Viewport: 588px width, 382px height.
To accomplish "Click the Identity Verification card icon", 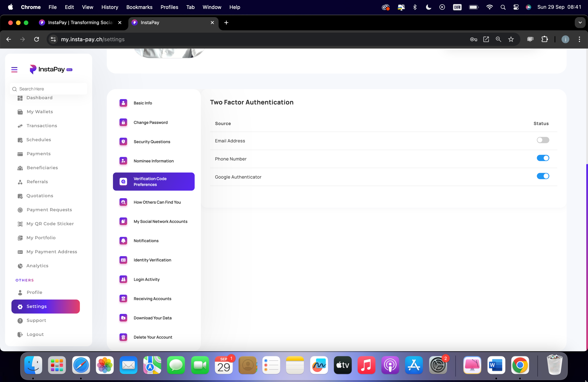I will [x=123, y=260].
